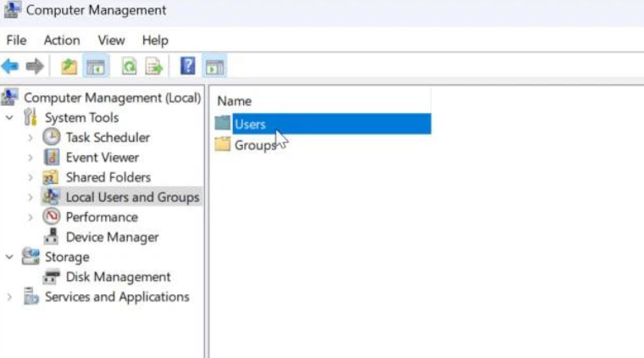Image resolution: width=644 pixels, height=358 pixels.
Task: Click the Services and Applications icon
Action: (31, 296)
